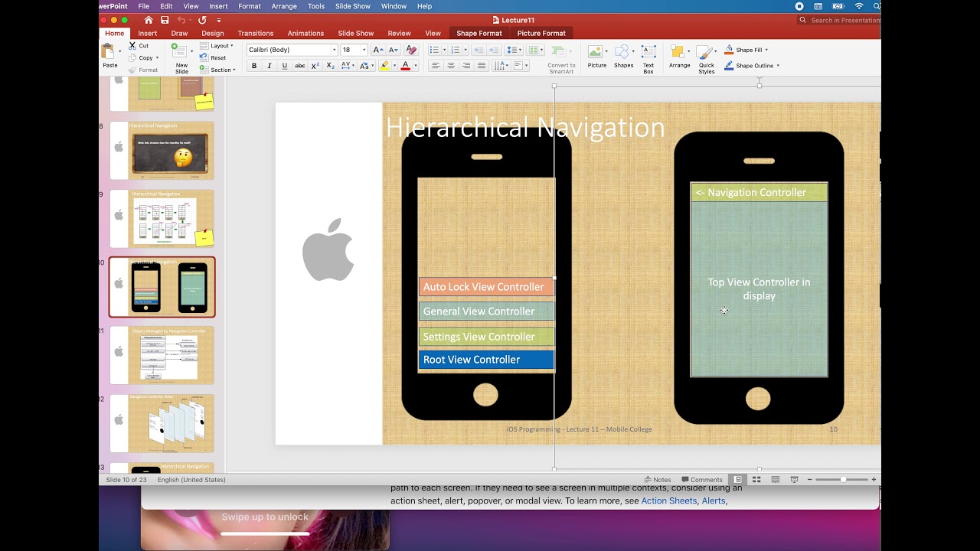Click the Home icon in title bar

(149, 20)
